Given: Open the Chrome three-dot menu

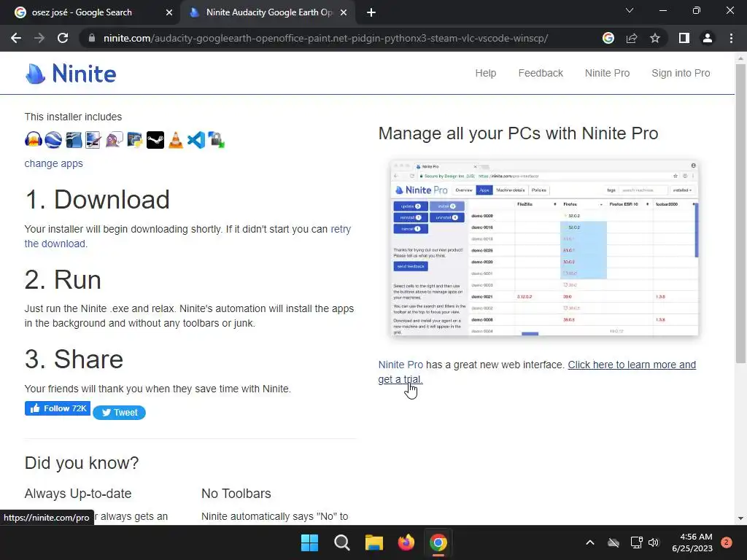Looking at the screenshot, I should [731, 38].
